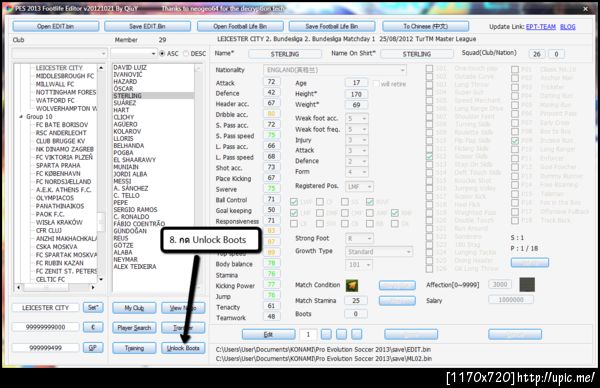The height and width of the screenshot is (388, 600).
Task: Click the app icon in the title bar
Action: point(8,8)
